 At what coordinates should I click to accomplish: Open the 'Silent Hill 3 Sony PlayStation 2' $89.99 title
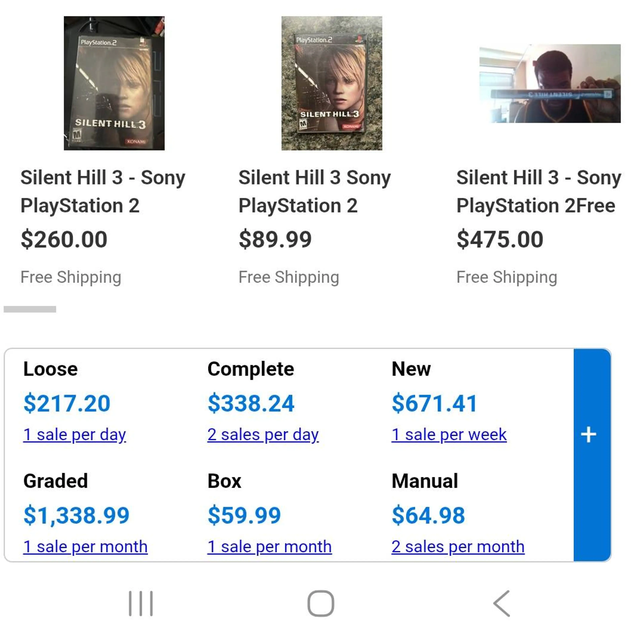tap(315, 191)
